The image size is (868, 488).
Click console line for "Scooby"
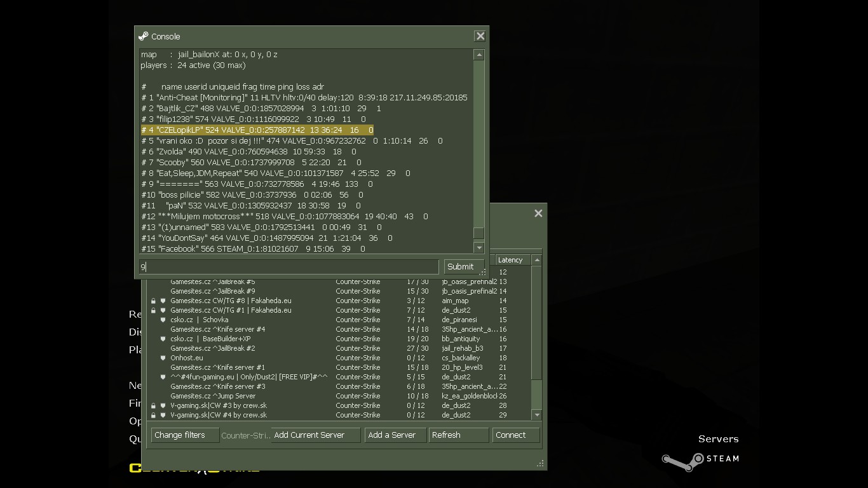(x=251, y=162)
